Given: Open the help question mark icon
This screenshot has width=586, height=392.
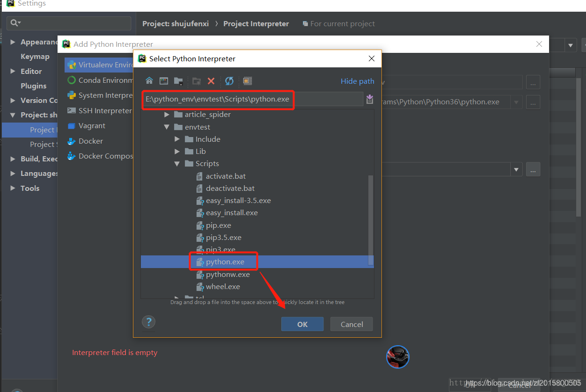Looking at the screenshot, I should 148,322.
